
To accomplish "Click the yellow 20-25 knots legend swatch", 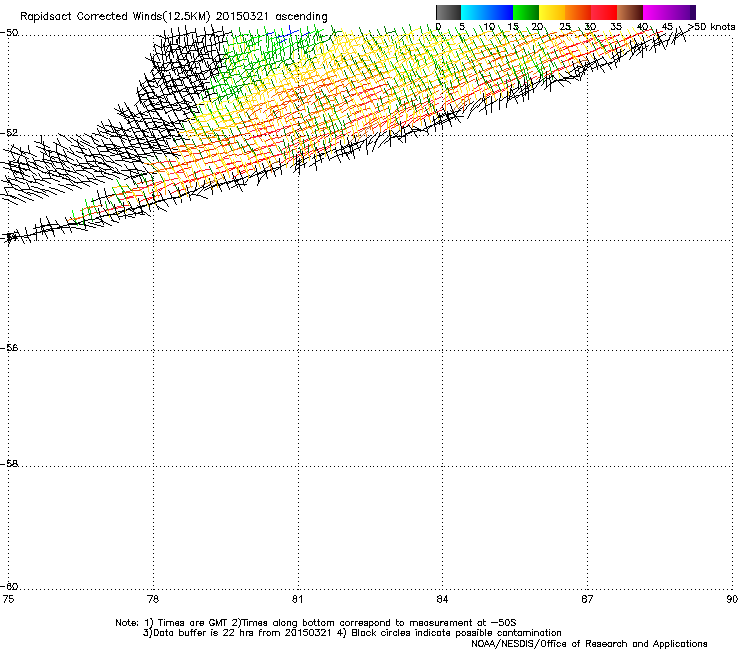I will [552, 12].
